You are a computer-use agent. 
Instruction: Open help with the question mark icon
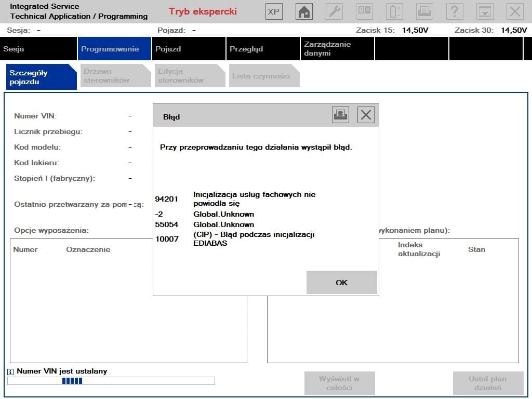click(455, 11)
